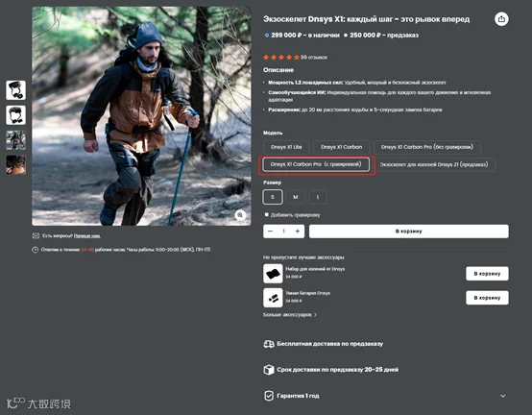This screenshot has width=532, height=415.
Task: Choose the Dnsys X1 Lite model
Action: [x=286, y=147]
